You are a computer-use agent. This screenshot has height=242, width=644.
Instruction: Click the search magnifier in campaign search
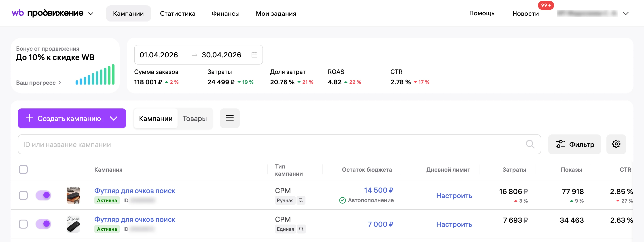click(x=530, y=144)
